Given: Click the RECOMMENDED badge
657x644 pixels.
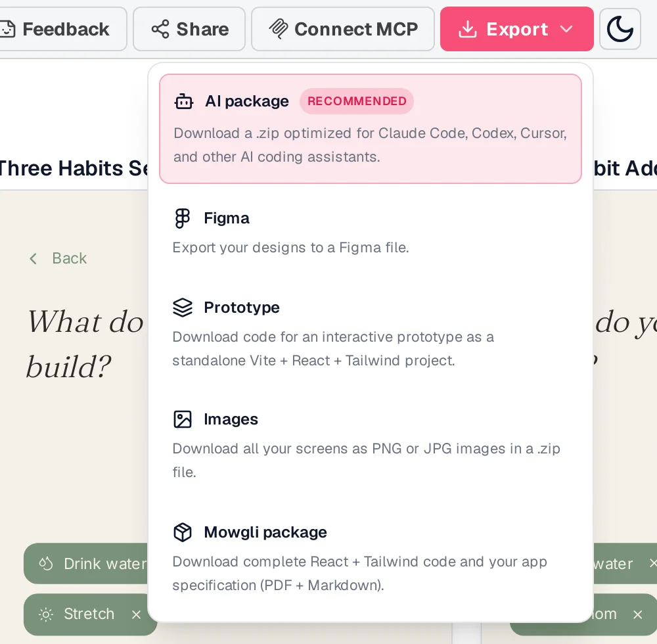Looking at the screenshot, I should [357, 101].
